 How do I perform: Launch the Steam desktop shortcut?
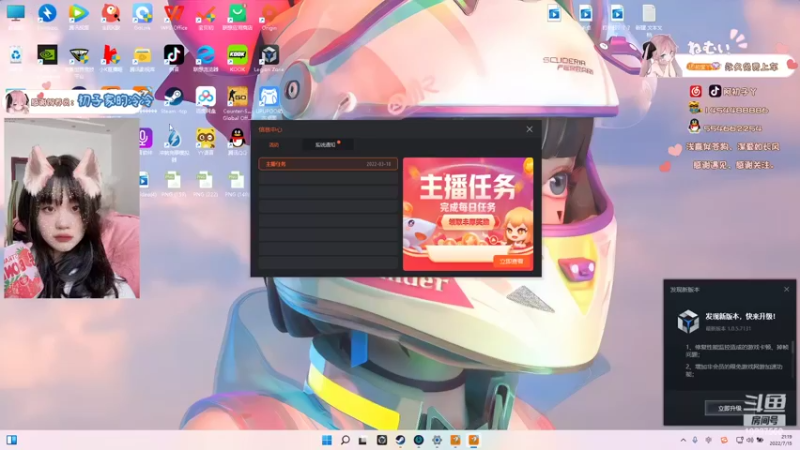[174, 96]
